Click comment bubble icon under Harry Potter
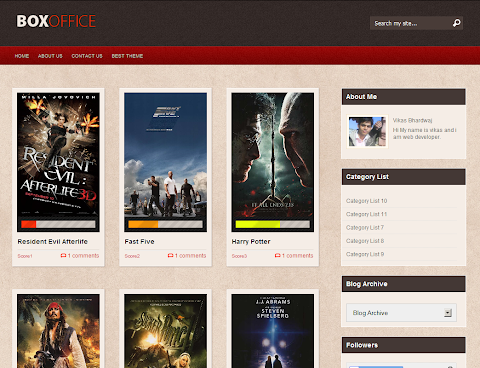Image resolution: width=480 pixels, height=368 pixels. [x=277, y=255]
